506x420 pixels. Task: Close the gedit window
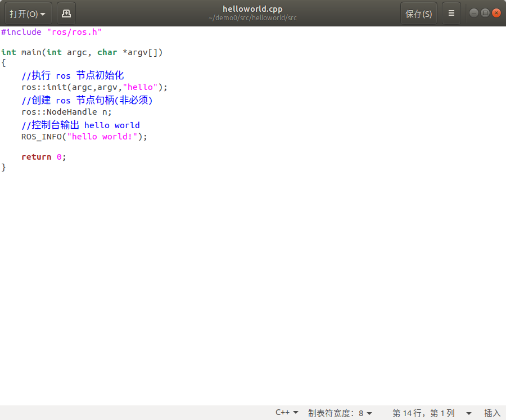497,12
